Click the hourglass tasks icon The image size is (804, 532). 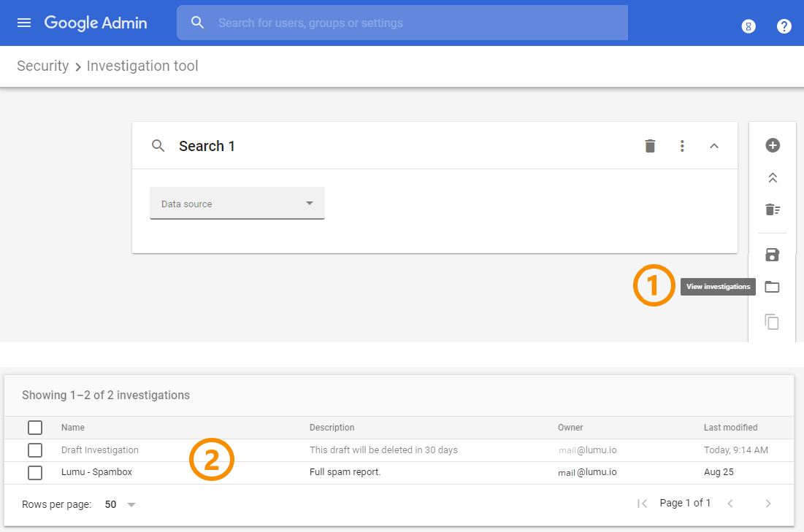tap(748, 26)
